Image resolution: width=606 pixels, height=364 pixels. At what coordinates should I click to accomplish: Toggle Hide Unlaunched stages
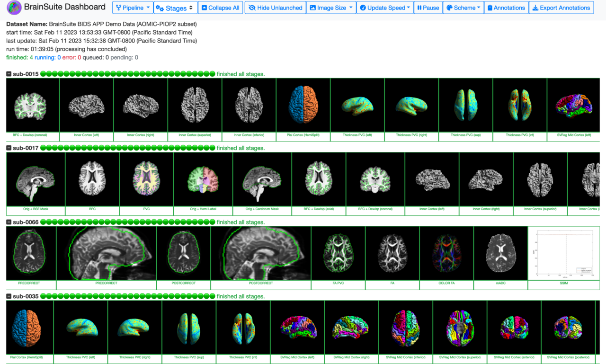click(x=275, y=8)
